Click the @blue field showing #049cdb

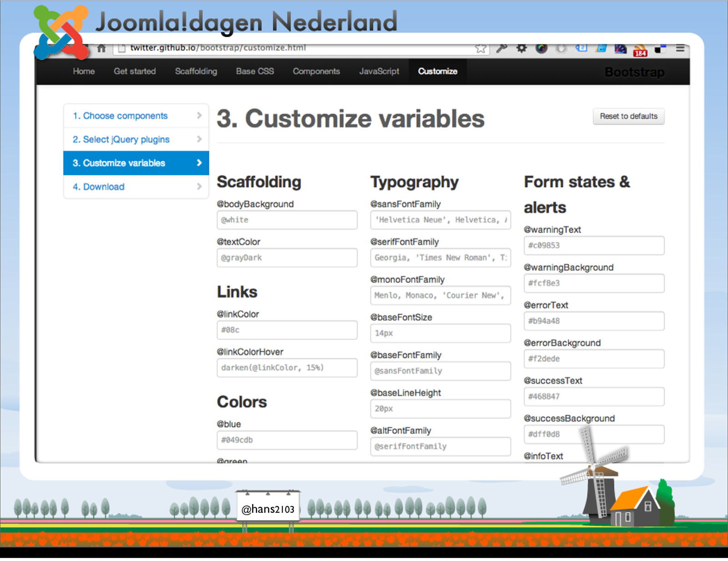click(x=287, y=440)
